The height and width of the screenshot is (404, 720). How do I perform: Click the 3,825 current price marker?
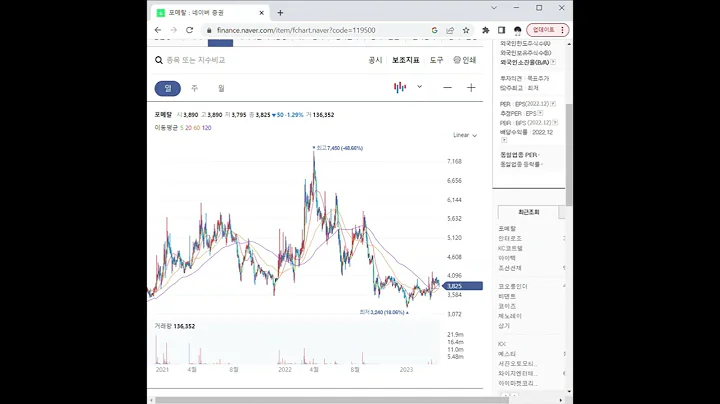coord(463,286)
